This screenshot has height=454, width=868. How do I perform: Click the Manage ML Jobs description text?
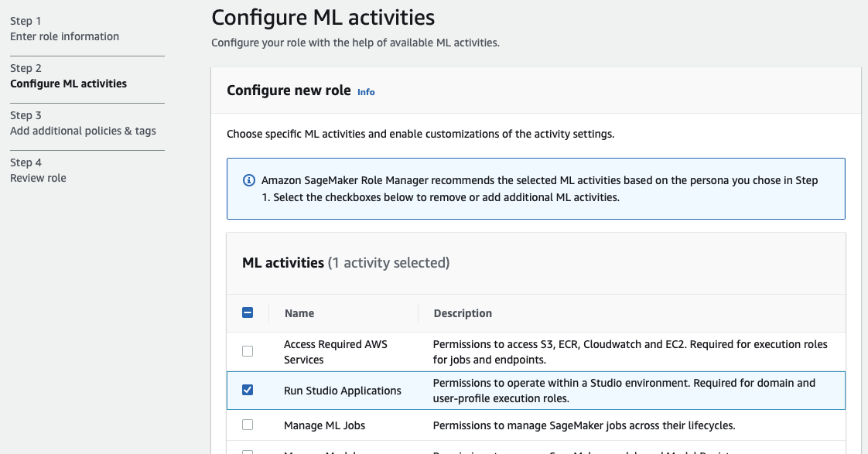[583, 425]
